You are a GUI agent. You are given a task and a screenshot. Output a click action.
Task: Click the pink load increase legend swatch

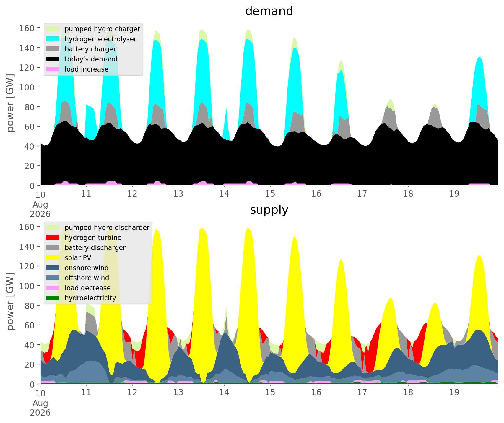pos(53,69)
